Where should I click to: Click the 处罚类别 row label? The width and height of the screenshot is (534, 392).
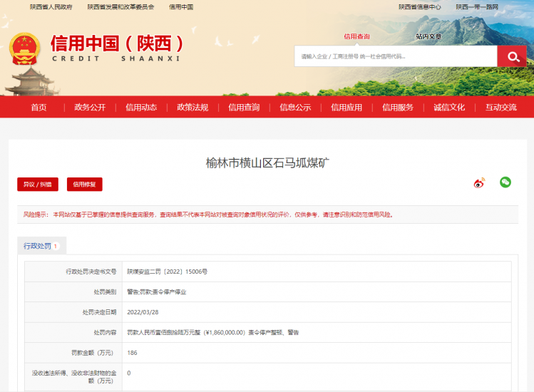pyautogui.click(x=106, y=292)
